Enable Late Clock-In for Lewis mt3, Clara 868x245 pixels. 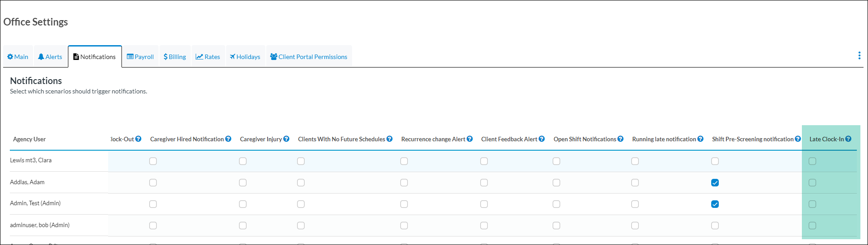point(813,161)
